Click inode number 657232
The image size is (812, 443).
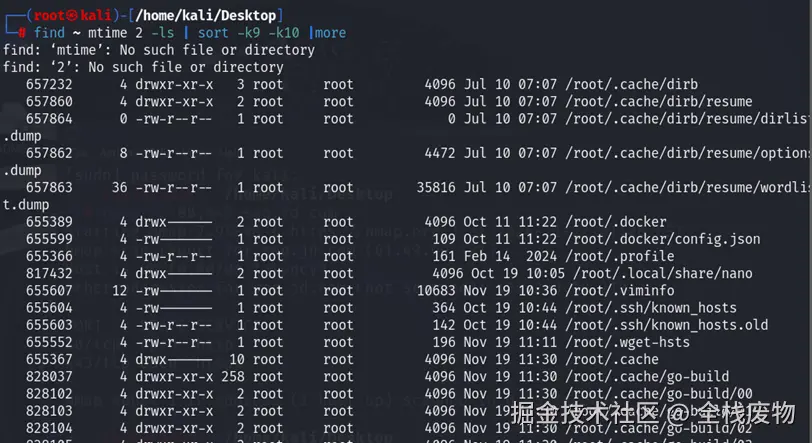tap(49, 84)
